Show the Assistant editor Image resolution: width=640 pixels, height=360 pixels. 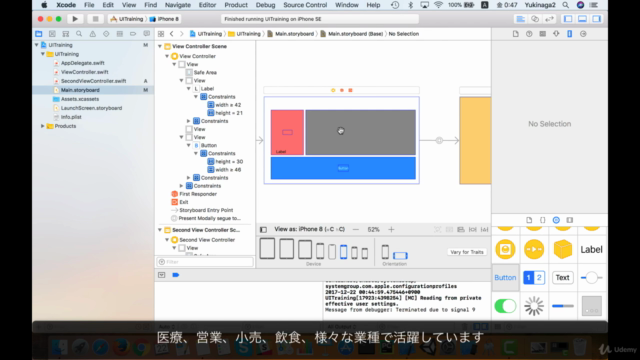(535, 19)
